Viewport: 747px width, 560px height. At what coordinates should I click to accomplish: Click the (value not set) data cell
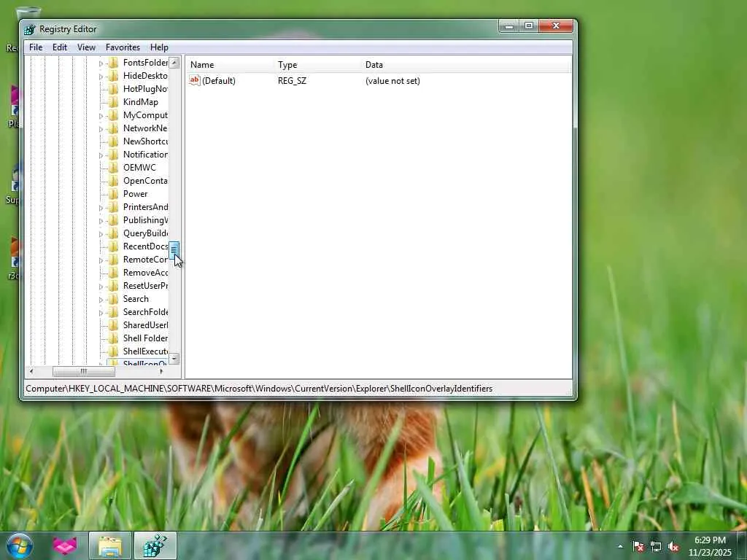(392, 81)
